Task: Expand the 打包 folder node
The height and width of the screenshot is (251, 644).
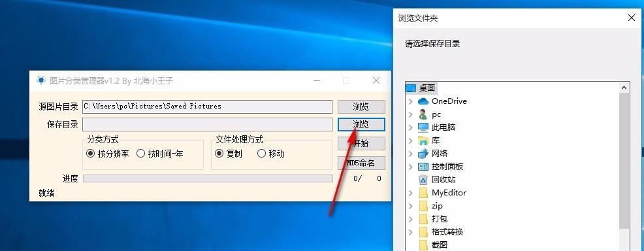Action: tap(410, 219)
